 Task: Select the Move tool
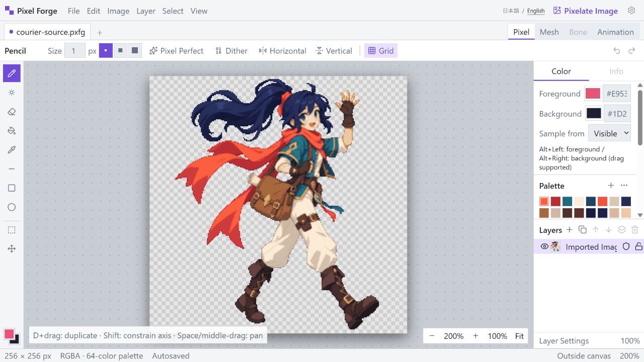[12, 249]
